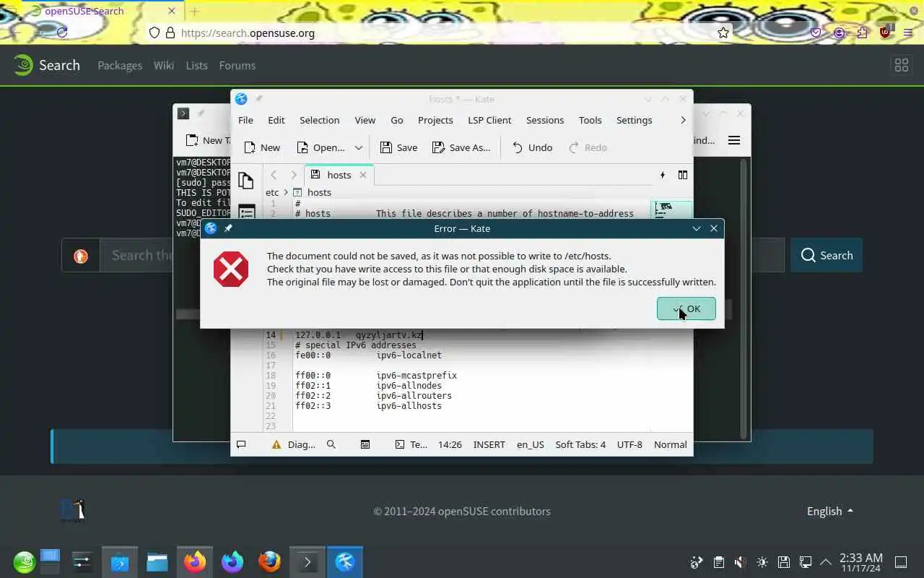Show hidden system tray icons arrow
Image resolution: width=924 pixels, height=578 pixels.
pyautogui.click(x=826, y=562)
